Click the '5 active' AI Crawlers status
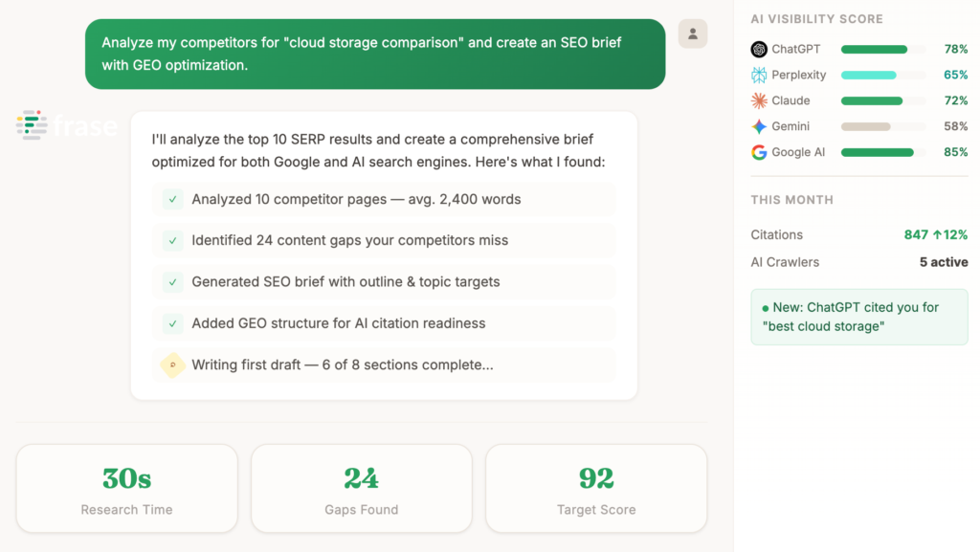The image size is (980, 552). tap(944, 261)
